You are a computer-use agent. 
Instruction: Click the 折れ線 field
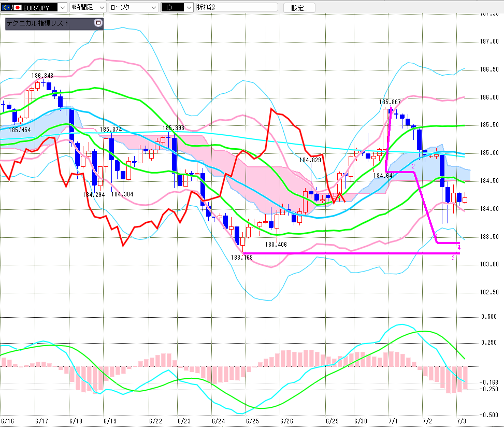click(x=237, y=7)
